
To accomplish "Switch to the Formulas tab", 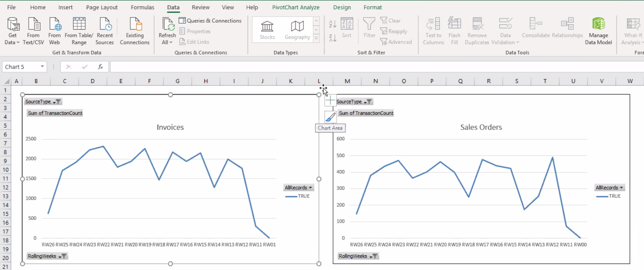I will [x=142, y=7].
